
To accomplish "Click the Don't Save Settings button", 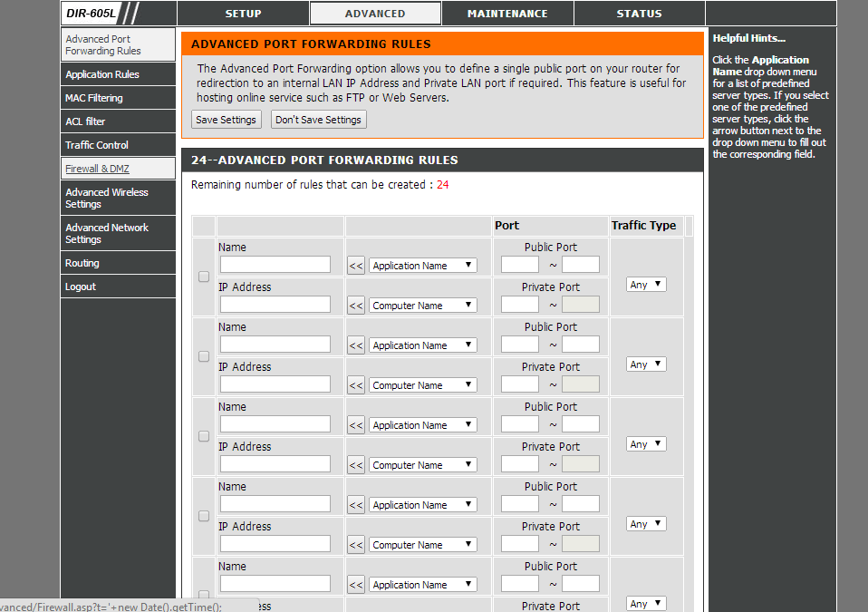I will click(x=318, y=120).
